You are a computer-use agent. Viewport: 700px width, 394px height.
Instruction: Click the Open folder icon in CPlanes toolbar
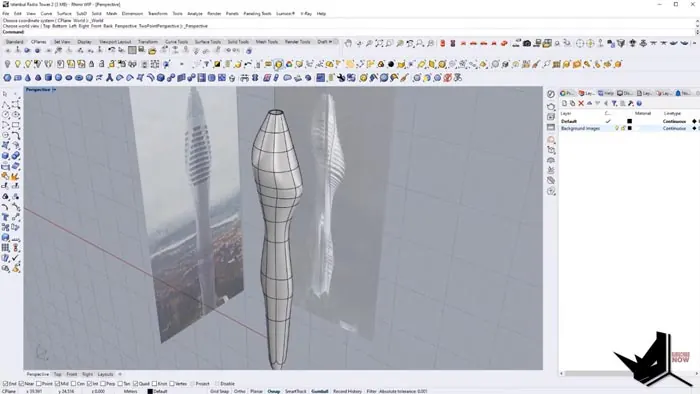152,50
